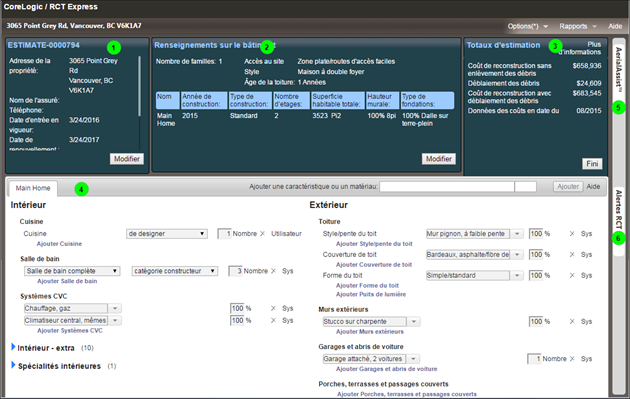Click the Forme du toit percentage field
The width and height of the screenshot is (630, 399).
[x=536, y=275]
